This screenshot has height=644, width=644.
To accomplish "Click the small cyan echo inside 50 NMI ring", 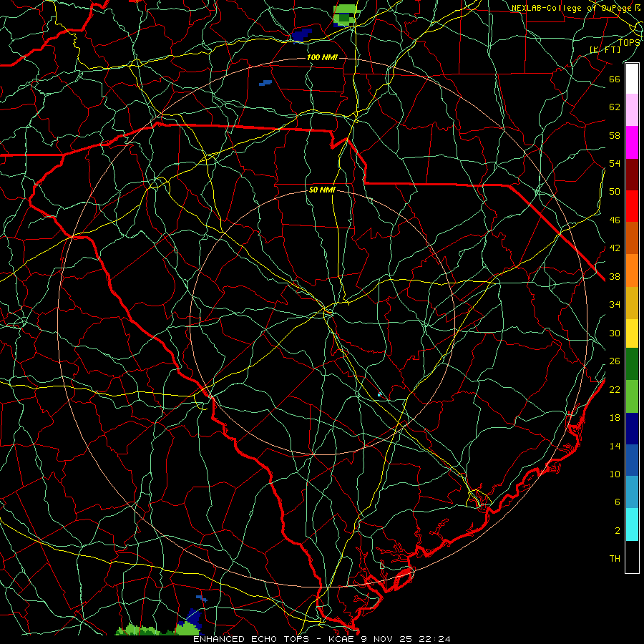I will coord(380,395).
